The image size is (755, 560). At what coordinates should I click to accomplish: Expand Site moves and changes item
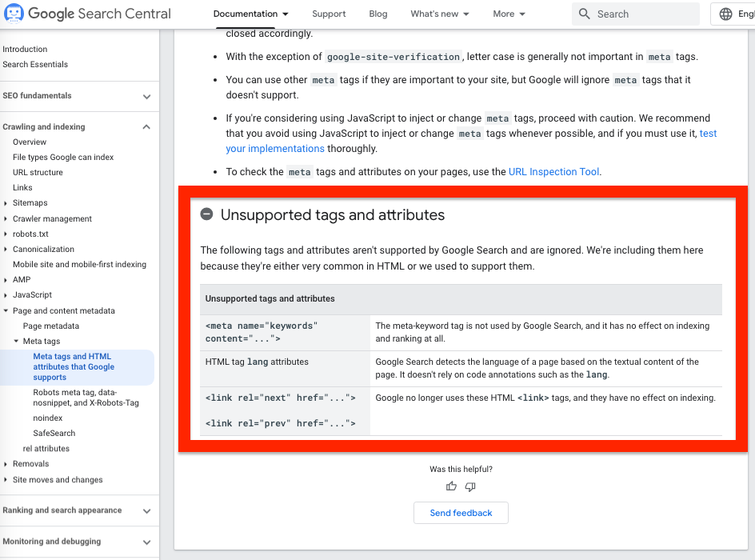click(6, 479)
